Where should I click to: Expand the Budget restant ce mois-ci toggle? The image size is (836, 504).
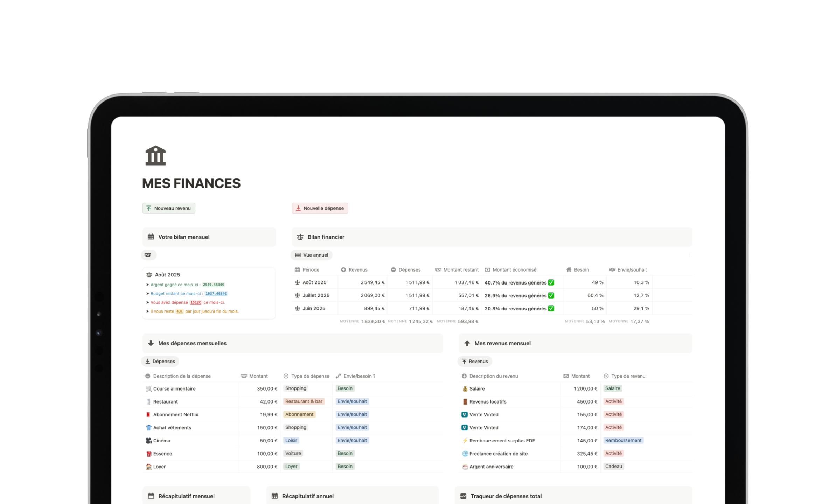click(147, 293)
